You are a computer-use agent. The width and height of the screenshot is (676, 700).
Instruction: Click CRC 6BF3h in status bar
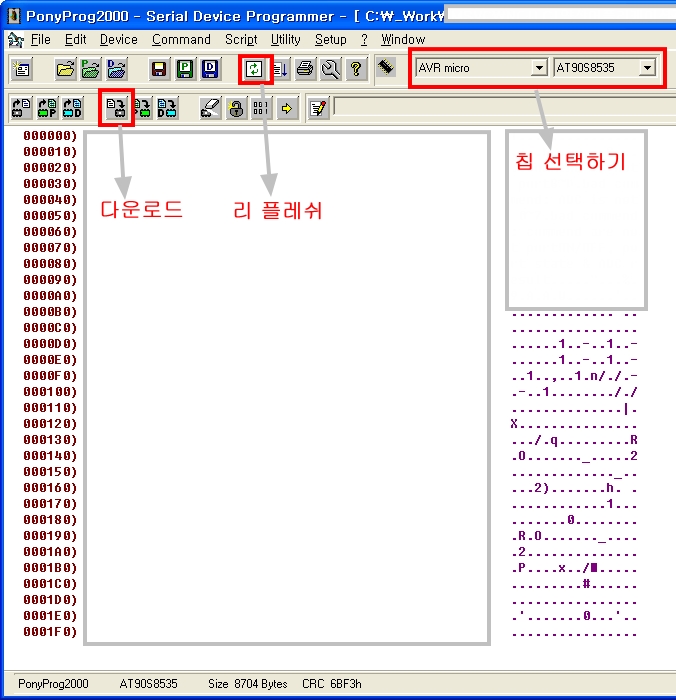click(332, 683)
